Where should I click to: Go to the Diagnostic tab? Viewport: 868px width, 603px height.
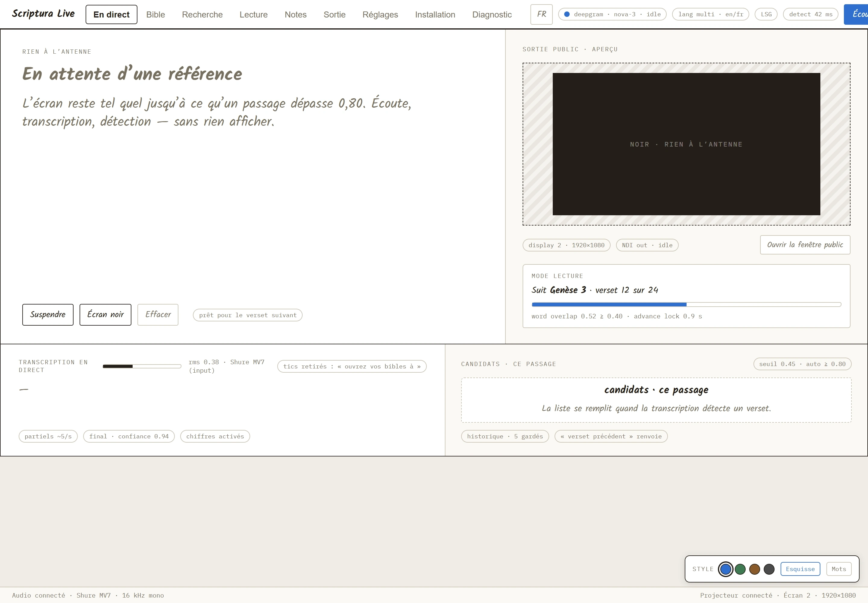coord(492,14)
